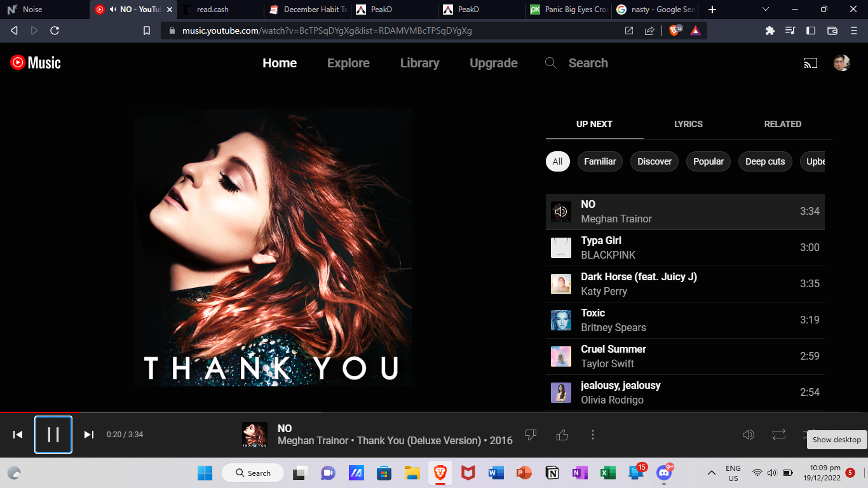The height and width of the screenshot is (488, 868).
Task: Show hidden system tray icons
Action: click(712, 473)
